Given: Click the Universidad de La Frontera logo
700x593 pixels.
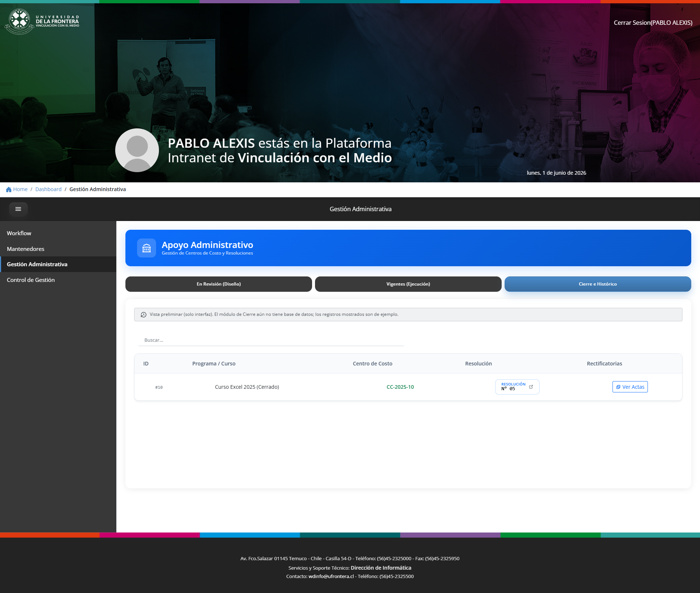Looking at the screenshot, I should [42, 22].
